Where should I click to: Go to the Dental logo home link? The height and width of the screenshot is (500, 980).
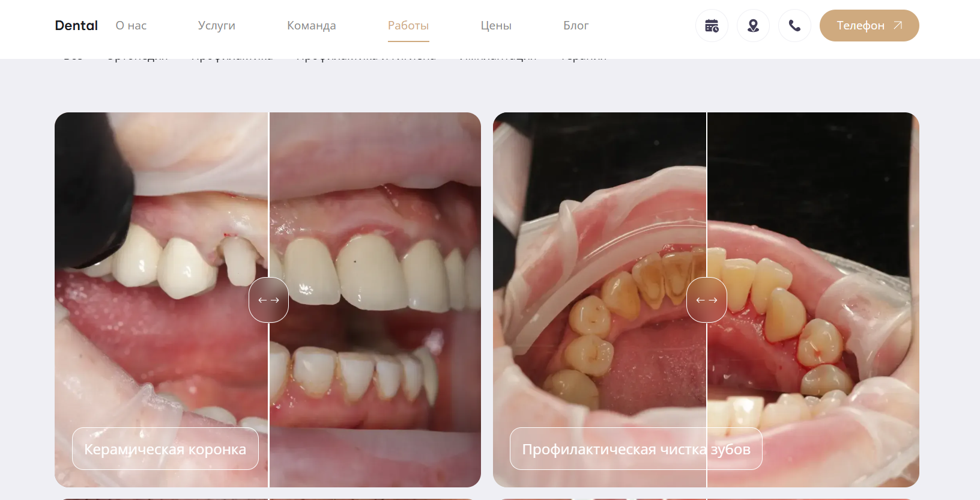point(76,25)
